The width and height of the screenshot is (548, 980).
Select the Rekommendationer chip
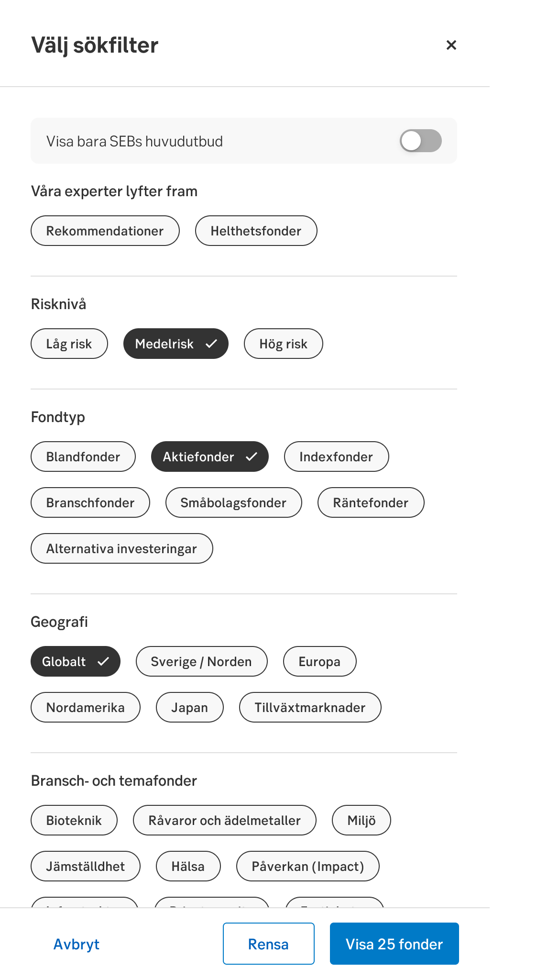tap(105, 231)
